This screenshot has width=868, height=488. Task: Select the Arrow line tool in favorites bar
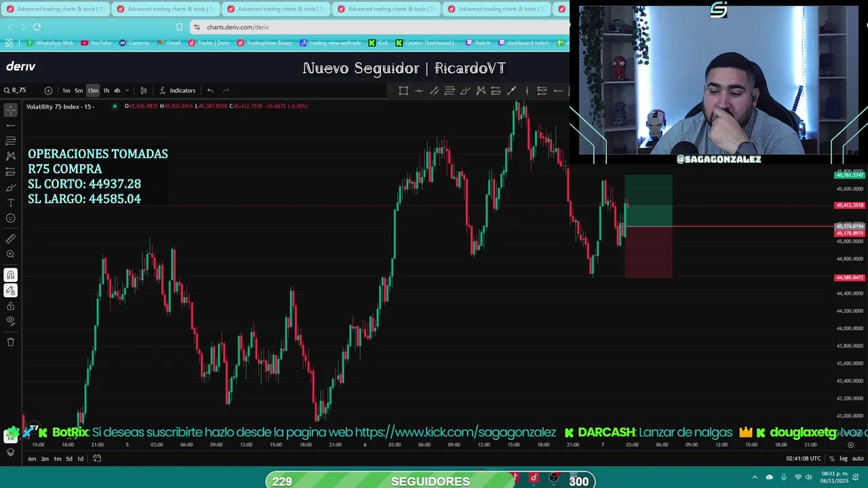pos(511,91)
